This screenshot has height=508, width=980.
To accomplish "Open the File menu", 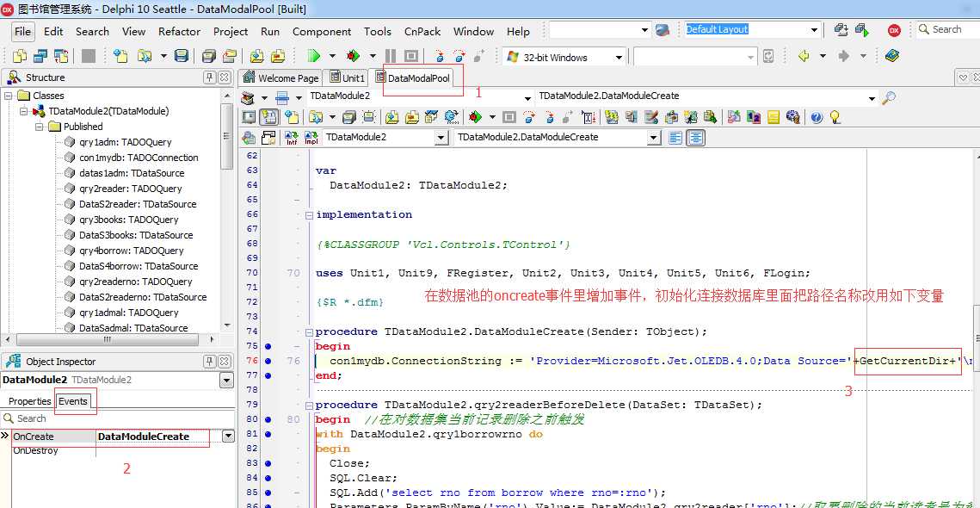I will click(x=22, y=31).
